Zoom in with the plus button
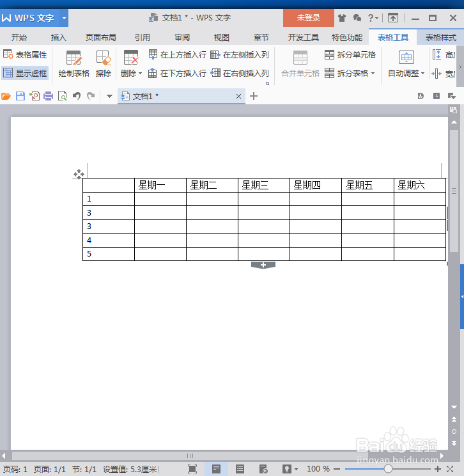Screen dimensions: 464x476 pos(438,469)
